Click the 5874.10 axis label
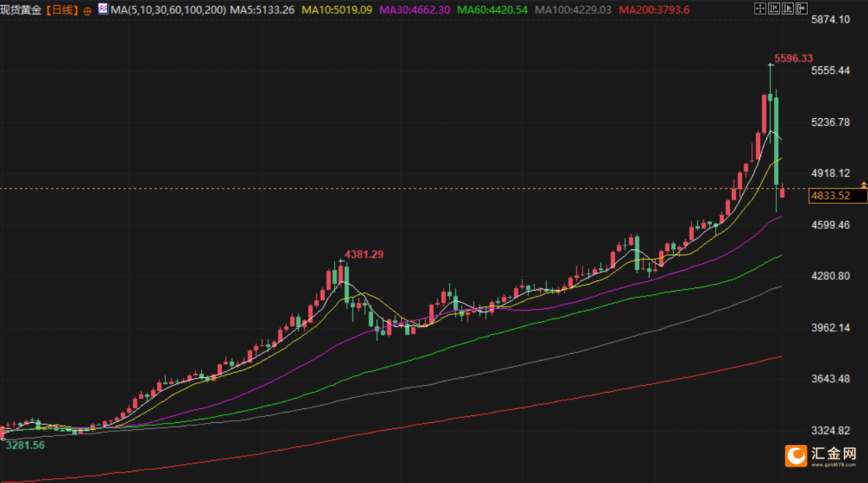This screenshot has height=483, width=868. (831, 19)
